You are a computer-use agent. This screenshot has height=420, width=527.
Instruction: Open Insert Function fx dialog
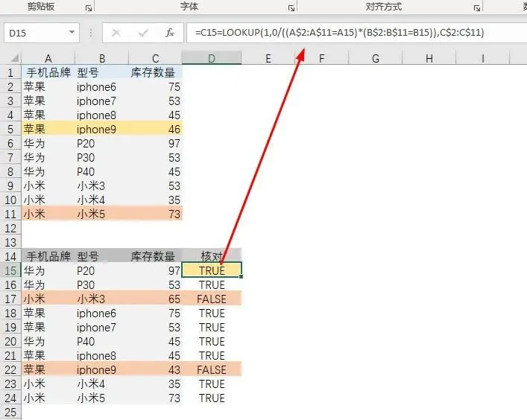pyautogui.click(x=170, y=33)
